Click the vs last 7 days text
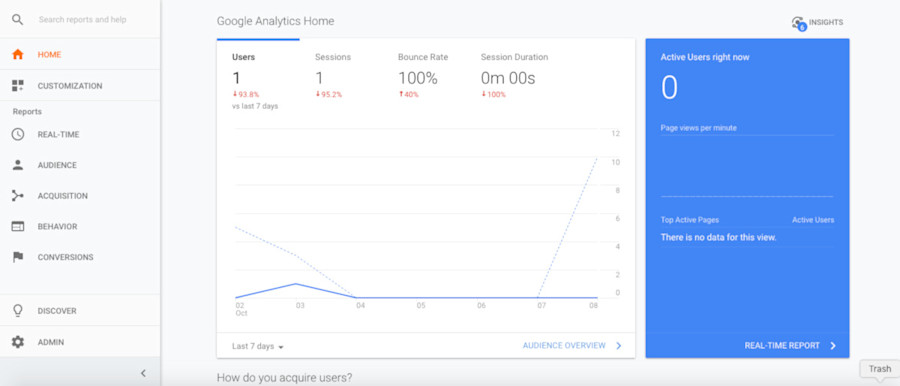Viewport: 900px width, 386px height. [x=255, y=106]
